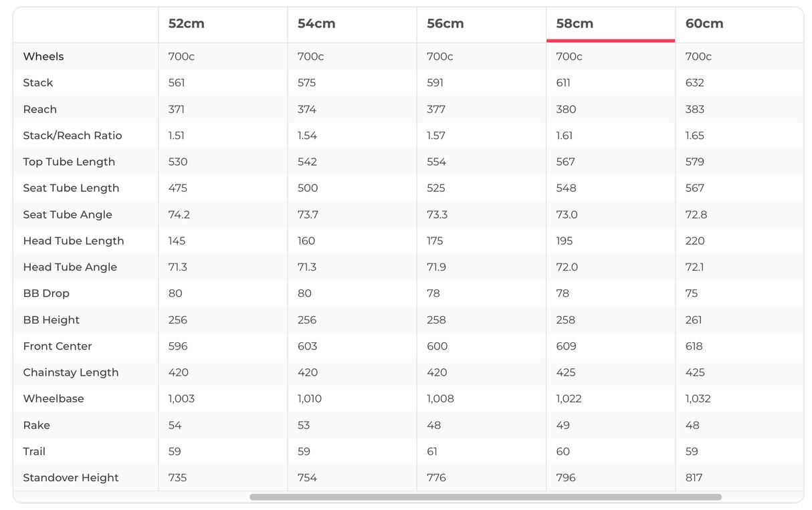
Task: Click the Standover Height row label
Action: [x=71, y=478]
